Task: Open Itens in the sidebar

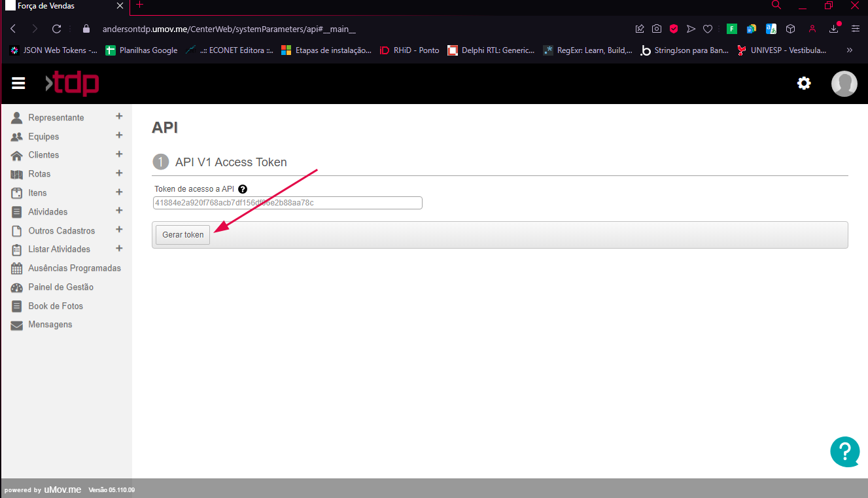Action: coord(37,193)
